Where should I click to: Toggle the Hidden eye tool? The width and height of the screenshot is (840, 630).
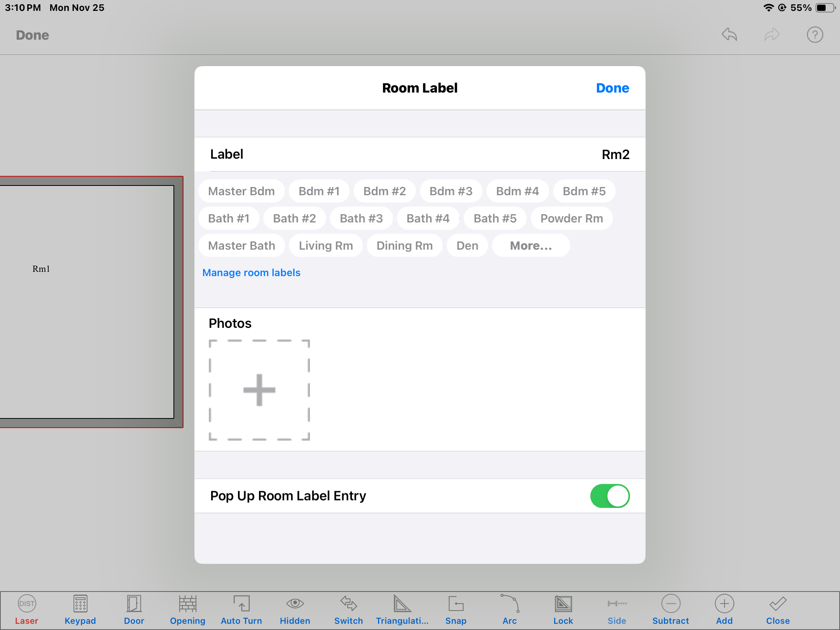pos(295,604)
